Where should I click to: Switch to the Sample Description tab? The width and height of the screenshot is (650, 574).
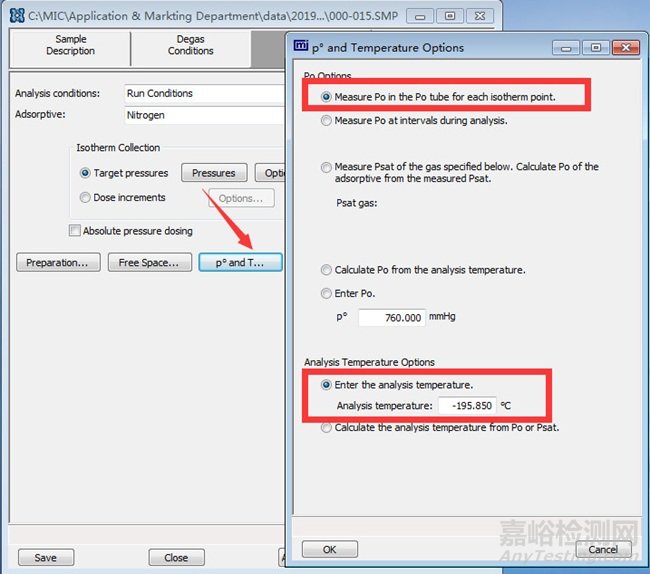click(x=70, y=46)
